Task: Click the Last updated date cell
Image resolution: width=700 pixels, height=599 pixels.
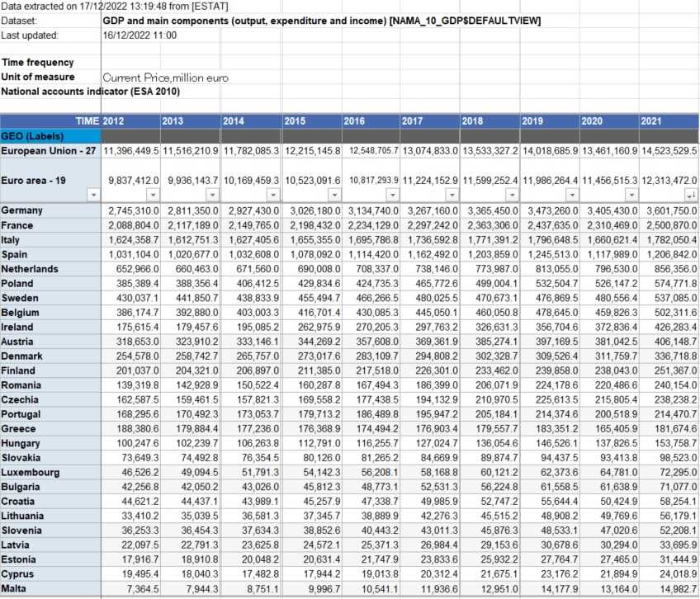Action: point(140,35)
